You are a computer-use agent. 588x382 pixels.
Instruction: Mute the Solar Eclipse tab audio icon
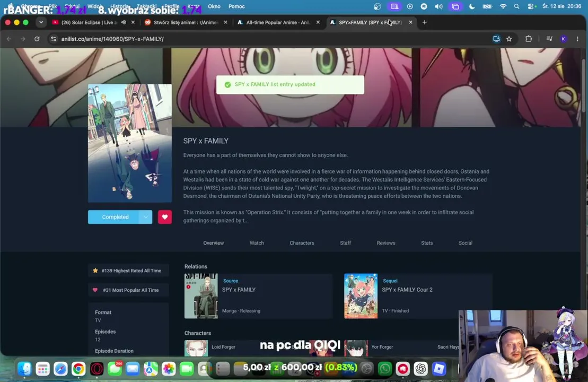(124, 22)
